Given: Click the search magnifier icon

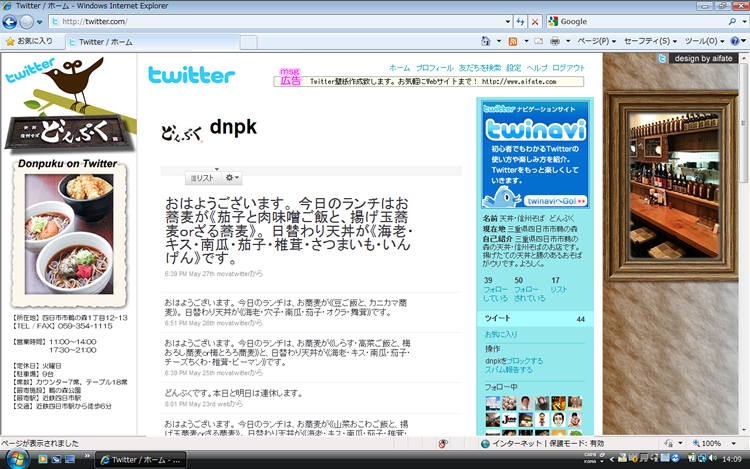Looking at the screenshot, I should tap(732, 22).
